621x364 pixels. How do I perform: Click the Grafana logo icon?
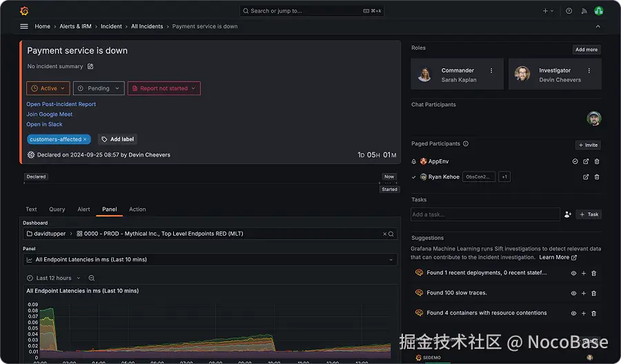coord(24,11)
